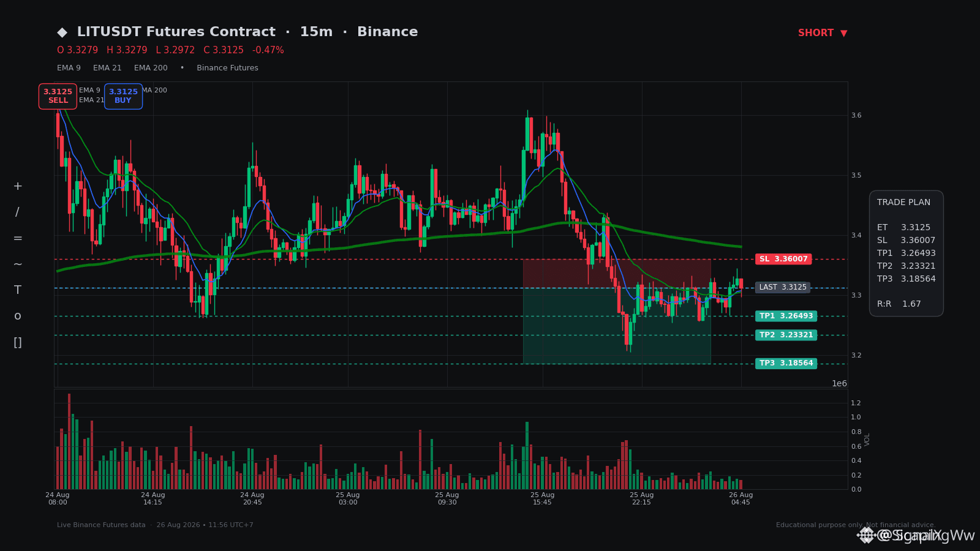The height and width of the screenshot is (551, 980).
Task: Click the LAST 3.3125 price tag
Action: pos(783,287)
